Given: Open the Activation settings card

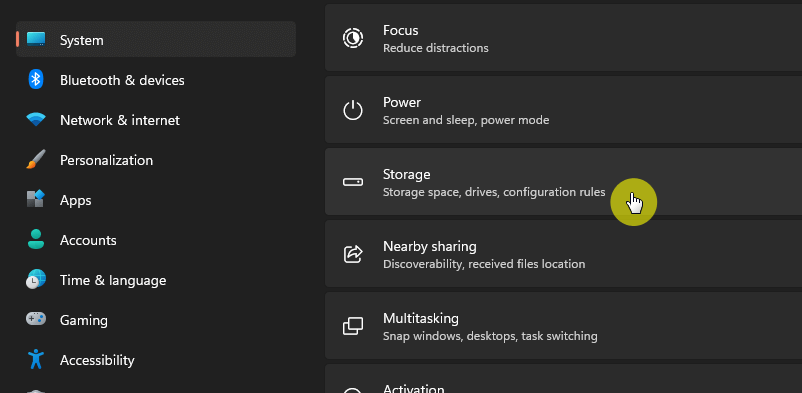Looking at the screenshot, I should click(563, 379).
